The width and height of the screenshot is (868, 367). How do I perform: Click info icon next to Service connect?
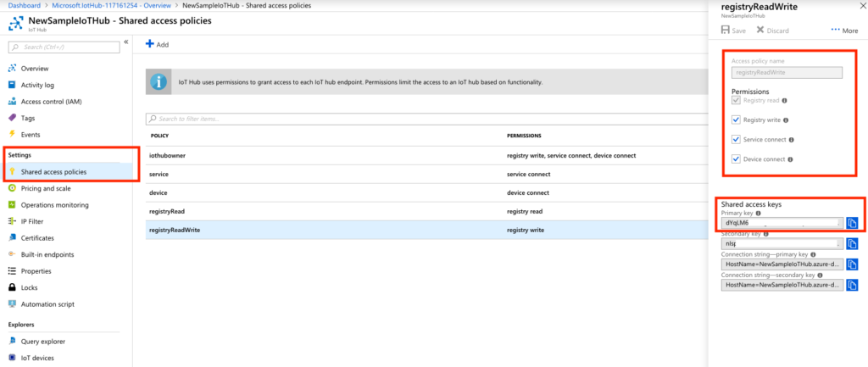tap(791, 140)
